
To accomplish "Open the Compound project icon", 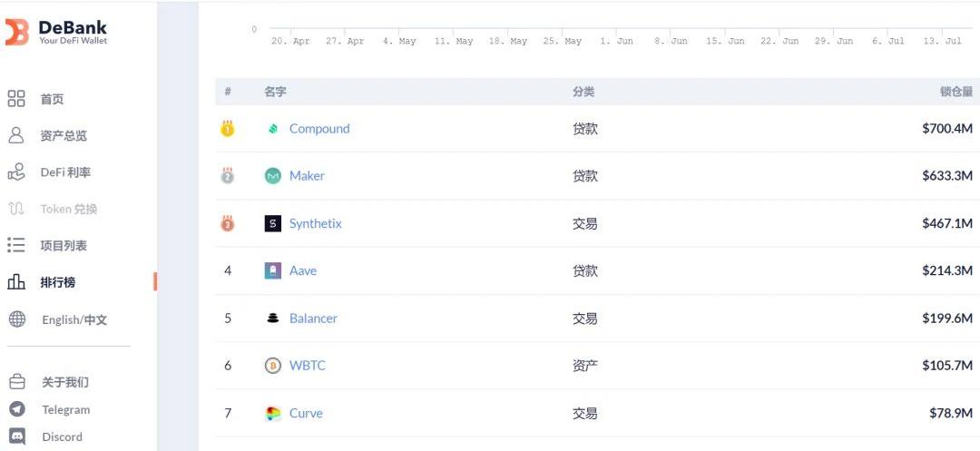I will click(x=272, y=129).
